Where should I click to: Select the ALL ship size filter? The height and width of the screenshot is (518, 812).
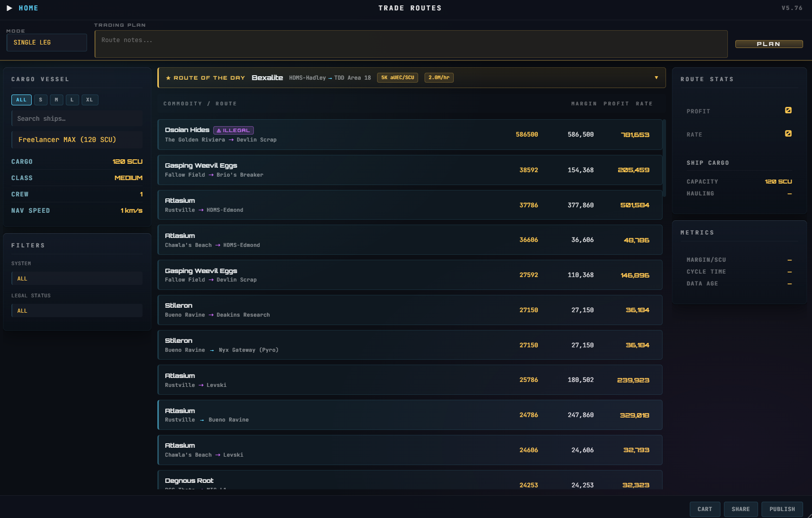(21, 100)
